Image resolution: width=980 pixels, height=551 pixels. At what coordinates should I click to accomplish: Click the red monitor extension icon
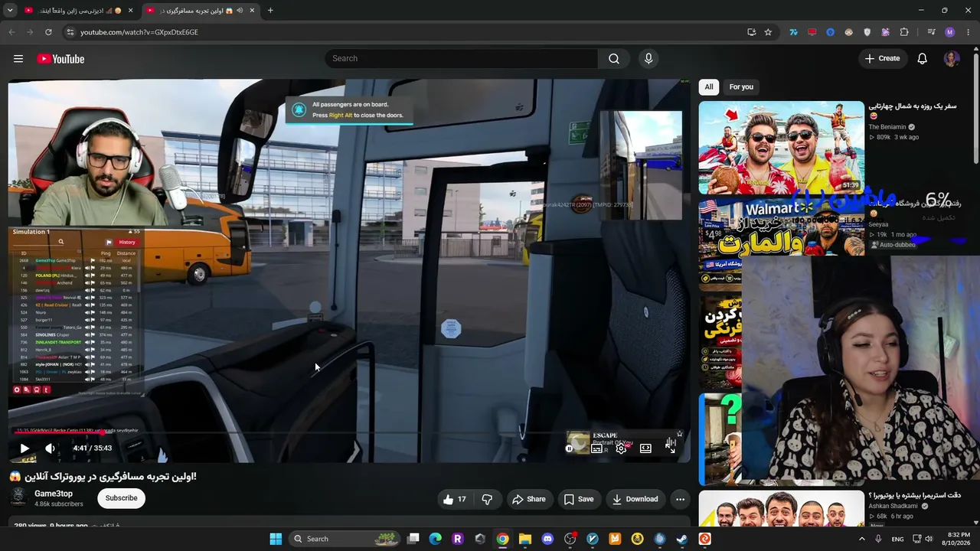point(812,32)
